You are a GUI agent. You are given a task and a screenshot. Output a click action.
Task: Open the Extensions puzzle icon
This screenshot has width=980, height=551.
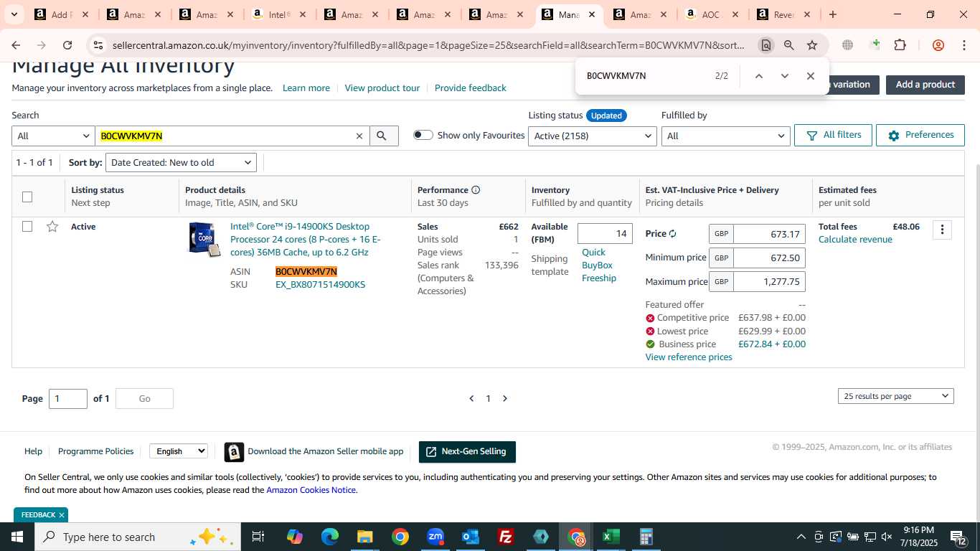tap(900, 45)
